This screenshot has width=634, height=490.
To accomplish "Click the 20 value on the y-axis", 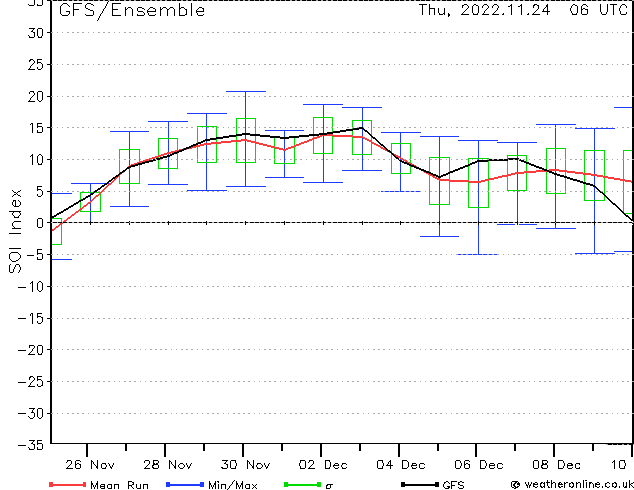I will (36, 97).
